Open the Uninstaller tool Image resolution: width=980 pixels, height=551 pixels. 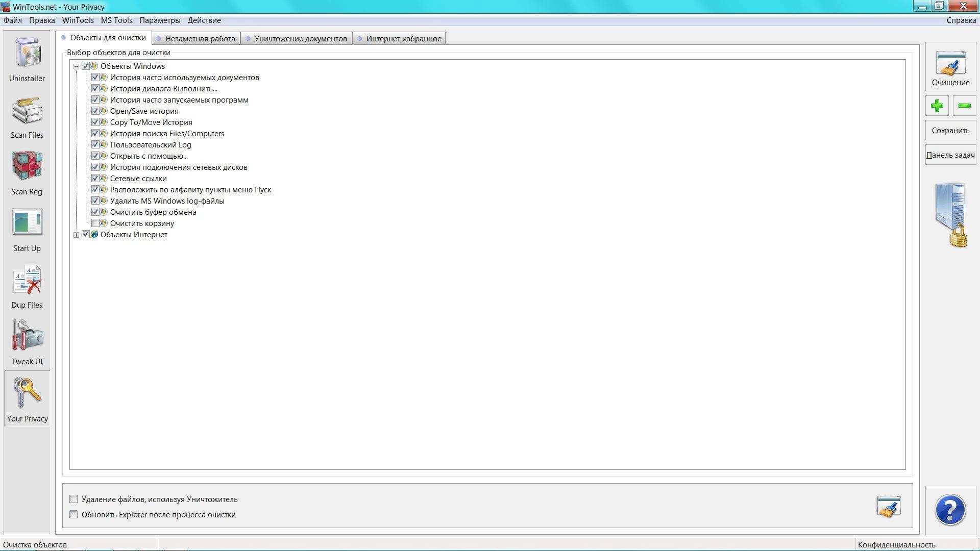pyautogui.click(x=27, y=58)
